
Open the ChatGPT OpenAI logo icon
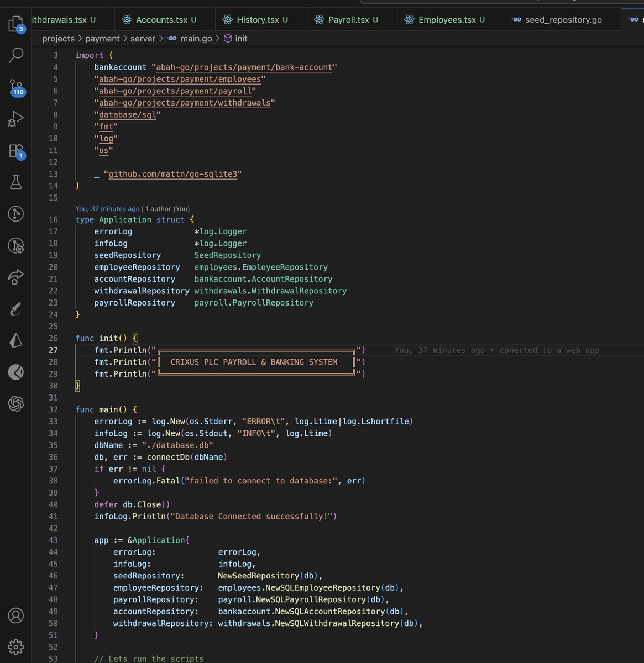click(x=15, y=404)
